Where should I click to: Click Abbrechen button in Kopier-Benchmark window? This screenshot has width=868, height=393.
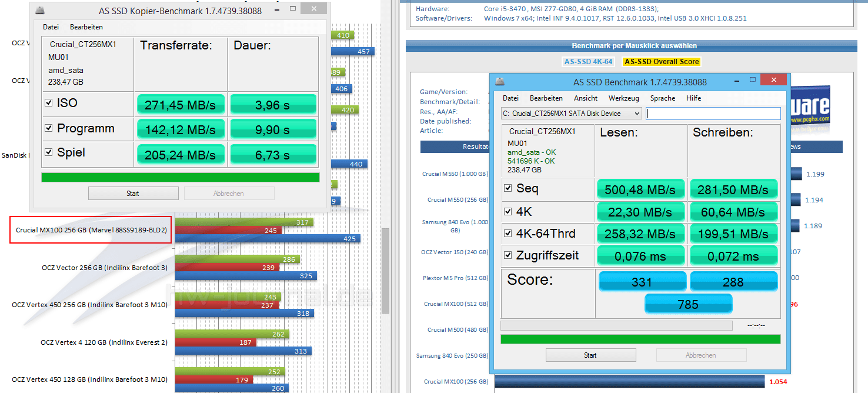(229, 194)
